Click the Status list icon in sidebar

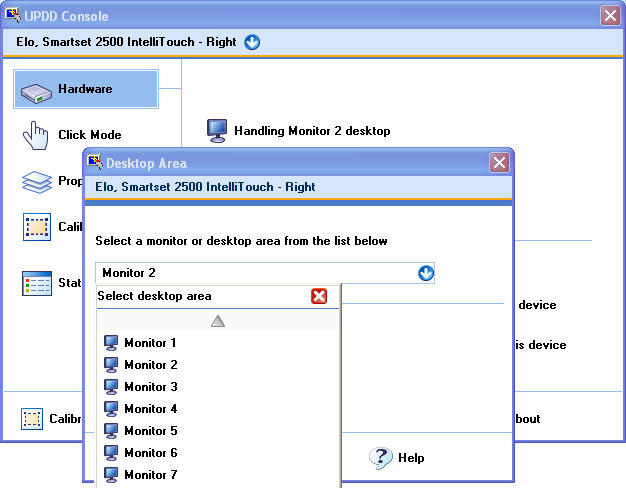pyautogui.click(x=37, y=283)
